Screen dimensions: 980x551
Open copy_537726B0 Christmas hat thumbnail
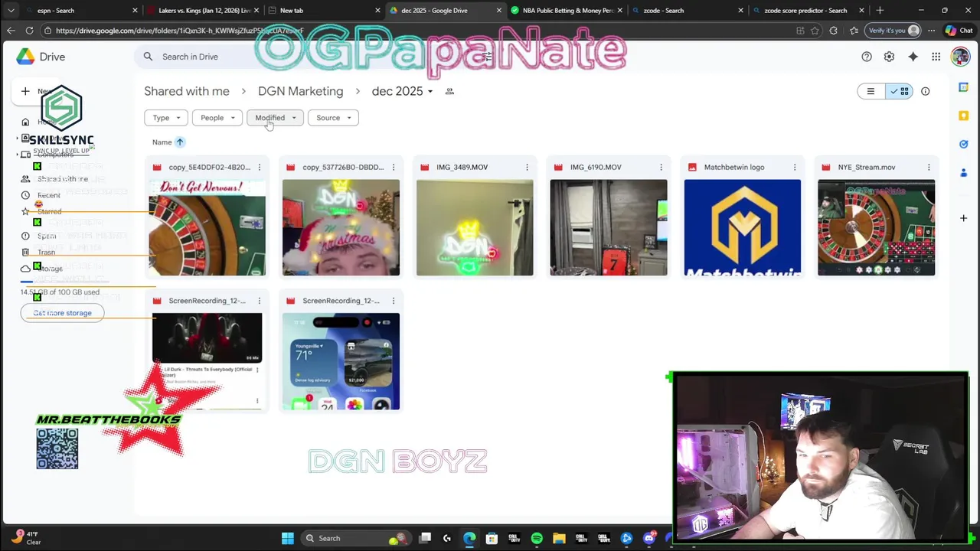(x=341, y=227)
